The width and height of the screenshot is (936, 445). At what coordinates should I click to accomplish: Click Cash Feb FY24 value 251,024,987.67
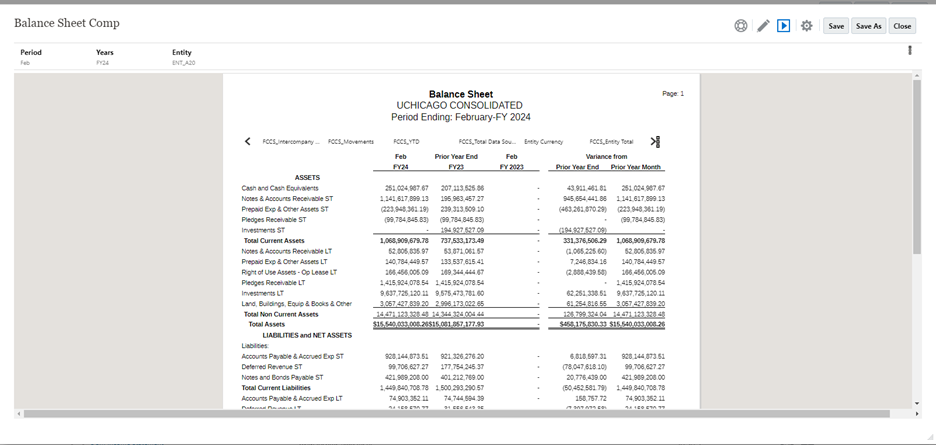coord(407,188)
